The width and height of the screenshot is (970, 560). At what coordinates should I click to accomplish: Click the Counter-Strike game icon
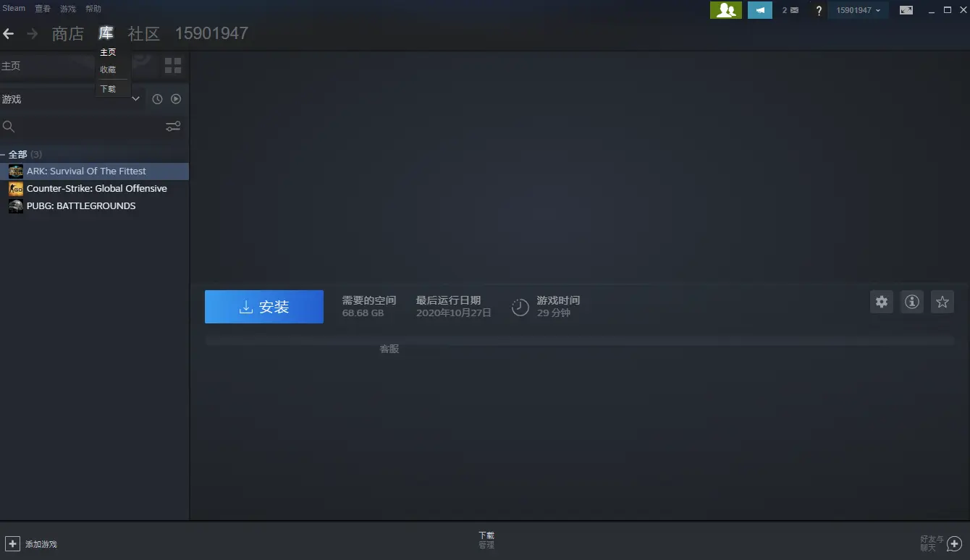pyautogui.click(x=16, y=189)
